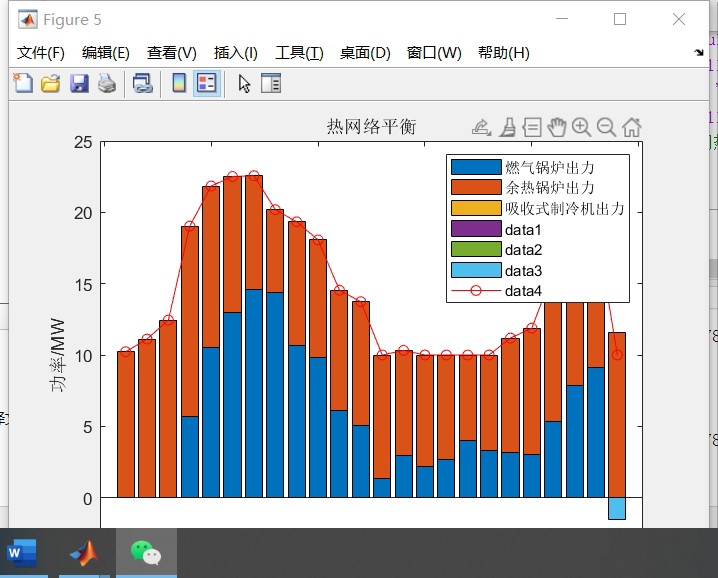Click the 余热锅炉出力 orange legend swatch

coord(476,187)
